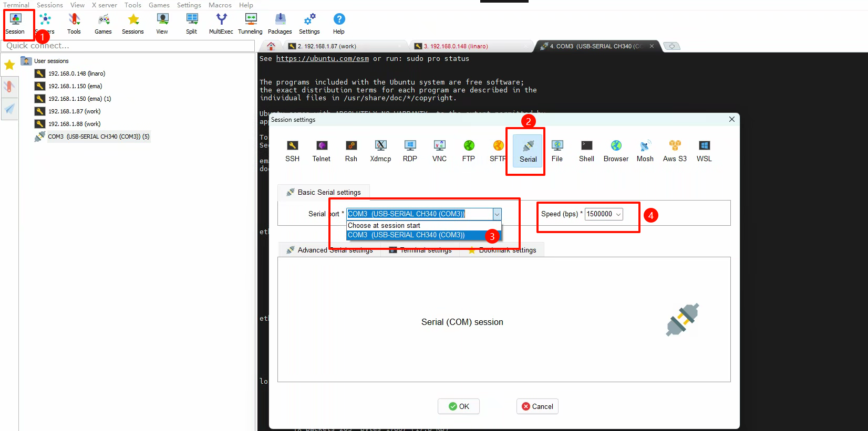Select the Aws S3 session type
This screenshot has width=868, height=431.
(675, 151)
